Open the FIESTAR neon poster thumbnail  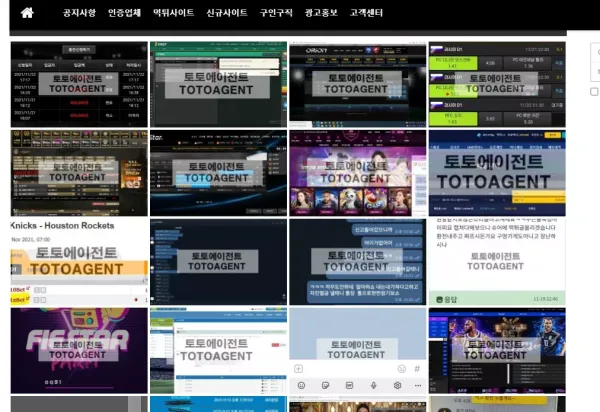[x=79, y=350]
